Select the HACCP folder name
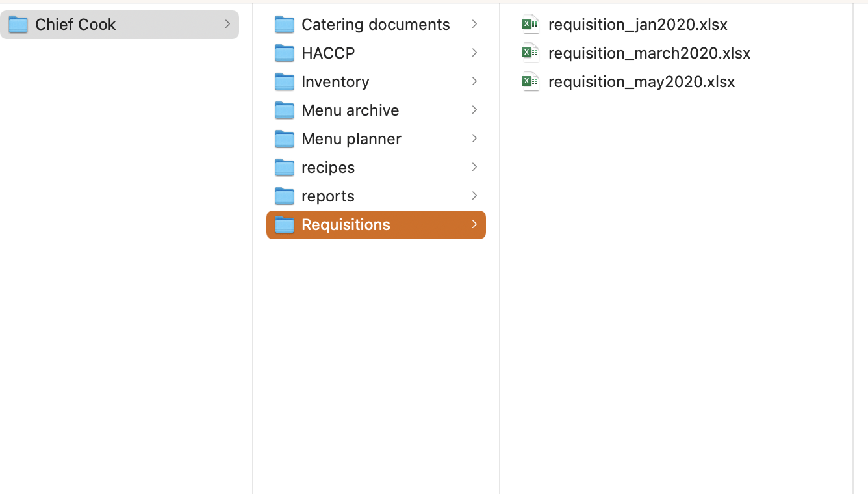 click(x=328, y=53)
